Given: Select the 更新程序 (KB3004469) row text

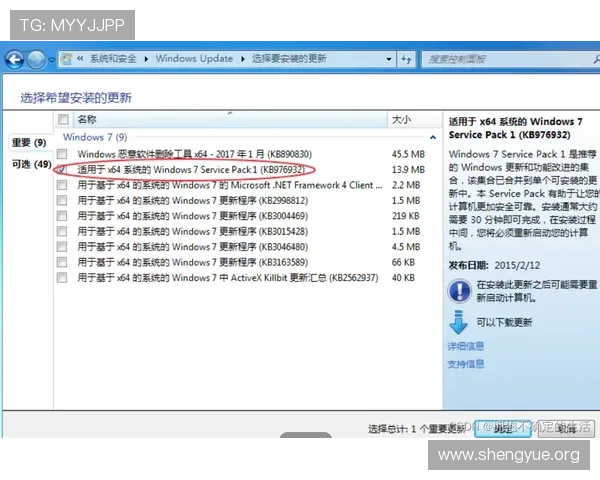Looking at the screenshot, I should click(x=192, y=216).
